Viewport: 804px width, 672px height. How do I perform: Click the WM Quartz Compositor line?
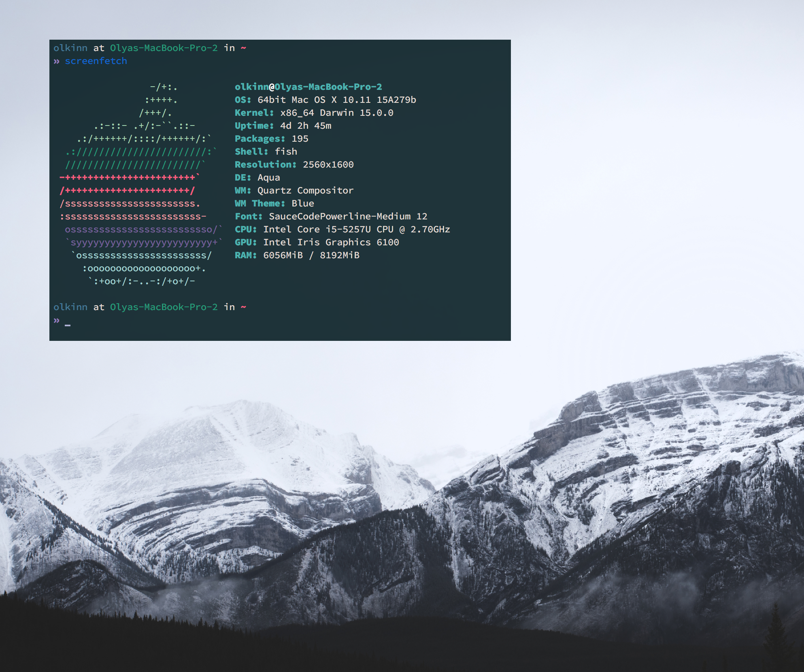pyautogui.click(x=294, y=191)
